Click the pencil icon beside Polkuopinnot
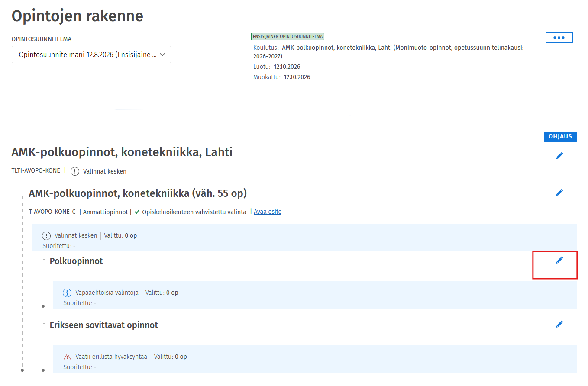Image resolution: width=588 pixels, height=386 pixels. [x=559, y=260]
